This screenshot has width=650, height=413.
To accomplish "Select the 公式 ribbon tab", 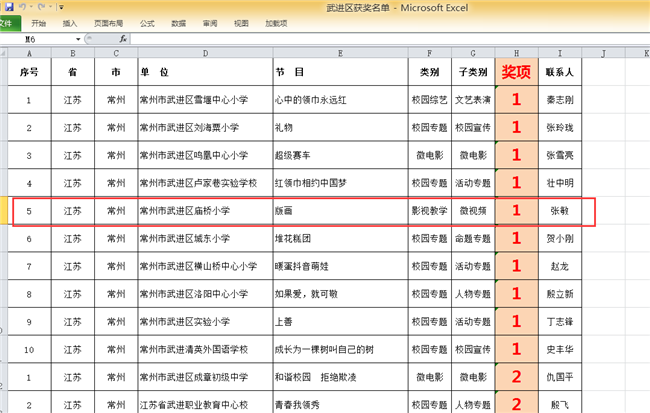I will click(147, 22).
